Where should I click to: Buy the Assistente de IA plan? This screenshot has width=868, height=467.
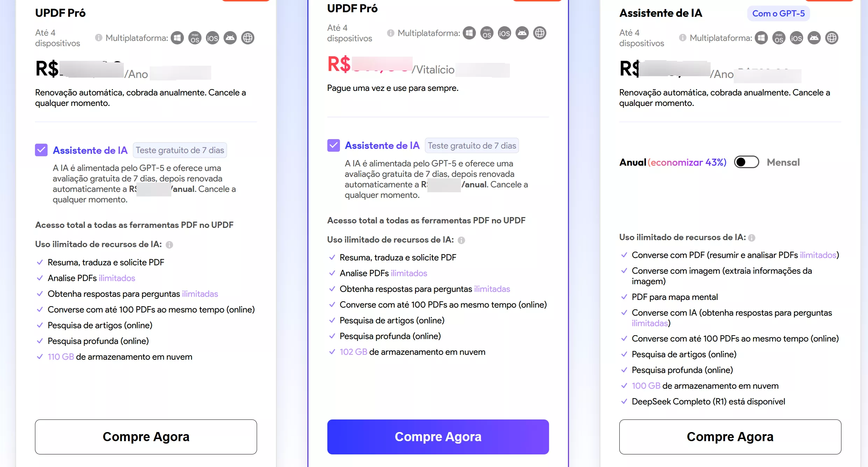(730, 437)
